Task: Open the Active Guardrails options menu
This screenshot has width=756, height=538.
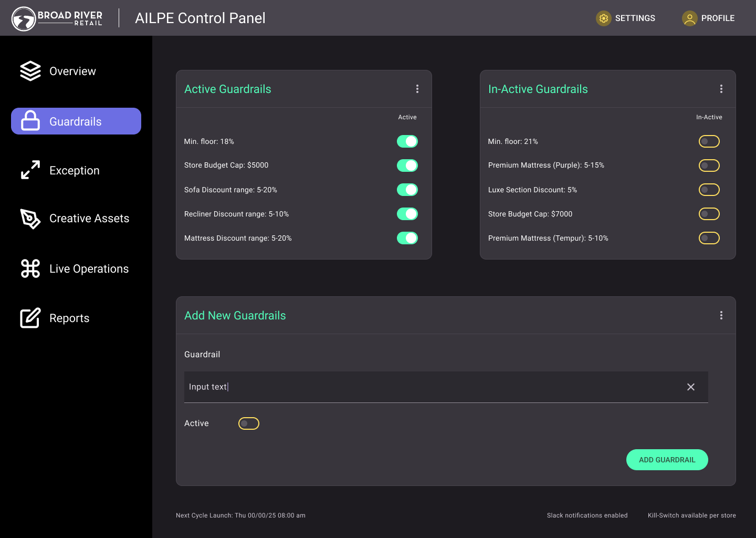Action: coord(417,89)
